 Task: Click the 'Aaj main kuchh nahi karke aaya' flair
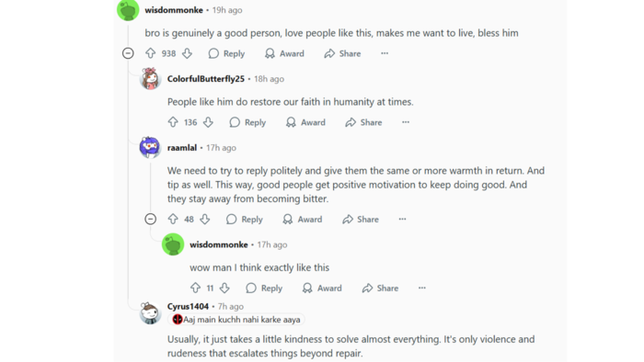pyautogui.click(x=236, y=320)
